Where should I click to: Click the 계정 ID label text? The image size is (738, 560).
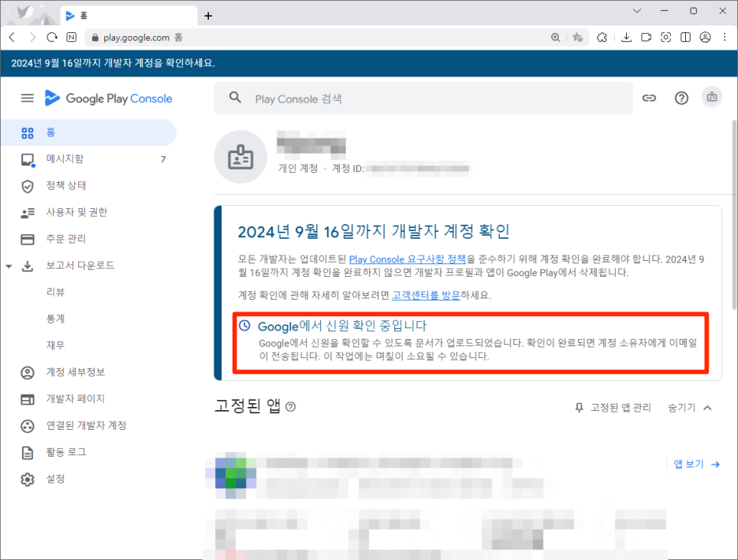coord(348,169)
